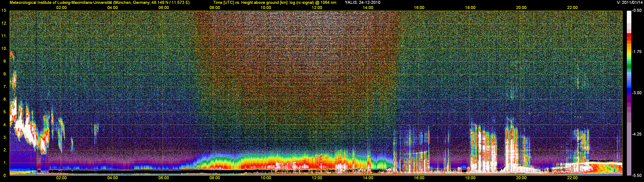Viewport: 644px width, 182px height.
Task: Pick the 9 km height axis label
Action: point(5,61)
